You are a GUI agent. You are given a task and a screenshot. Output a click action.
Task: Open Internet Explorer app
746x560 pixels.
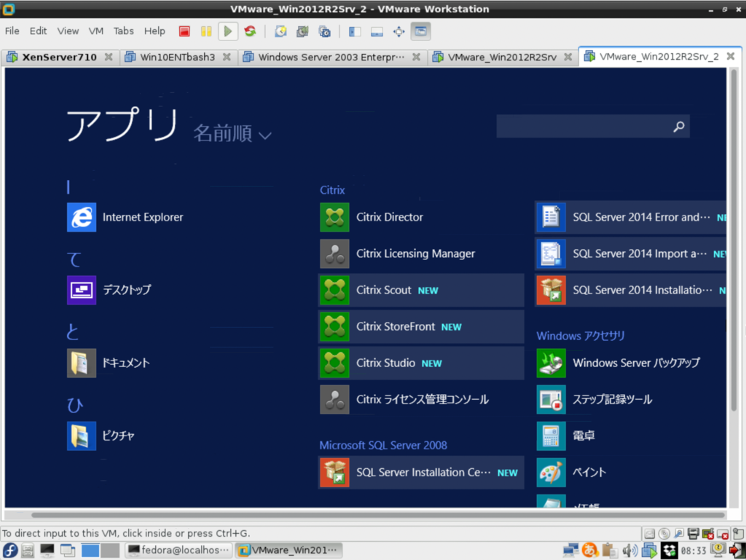[x=125, y=217]
